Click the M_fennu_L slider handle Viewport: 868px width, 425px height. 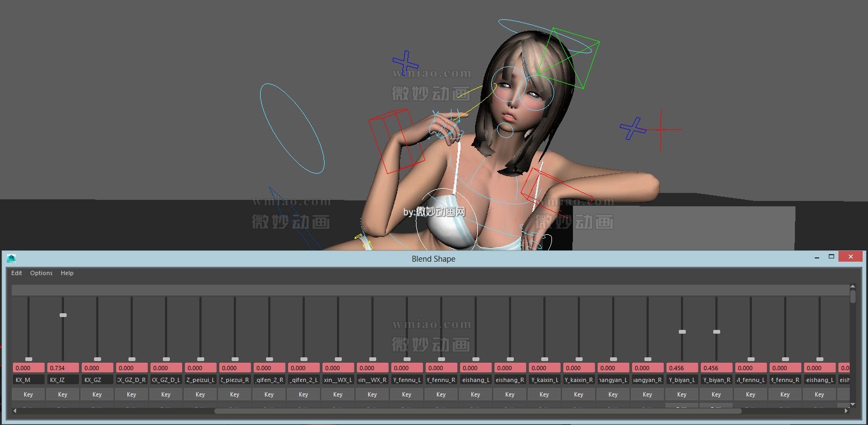pyautogui.click(x=751, y=359)
